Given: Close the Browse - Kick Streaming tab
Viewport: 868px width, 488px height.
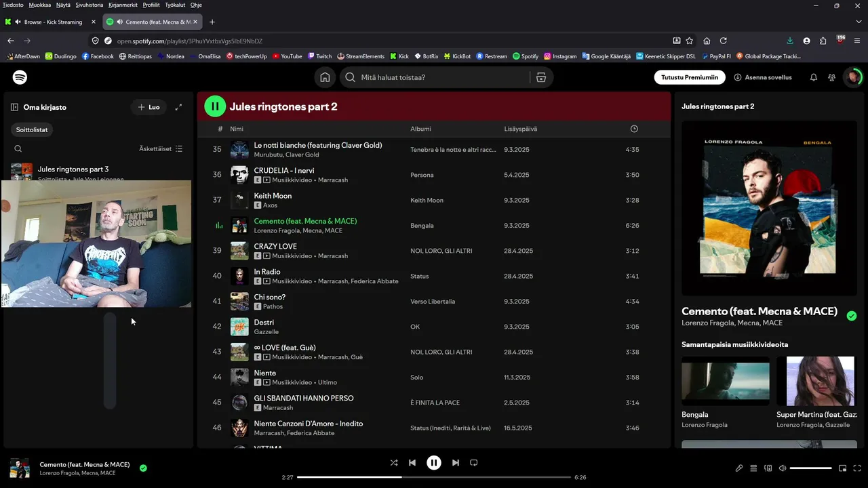Looking at the screenshot, I should 94,22.
